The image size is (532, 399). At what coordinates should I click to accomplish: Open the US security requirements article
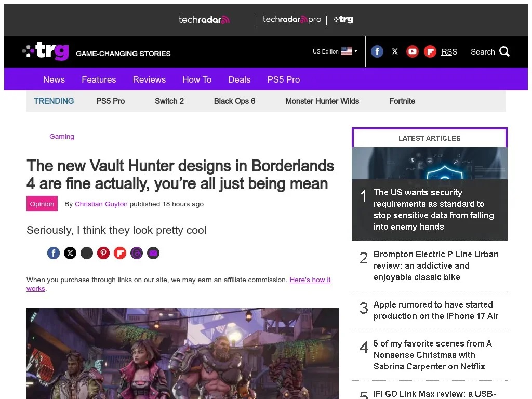[x=434, y=209]
